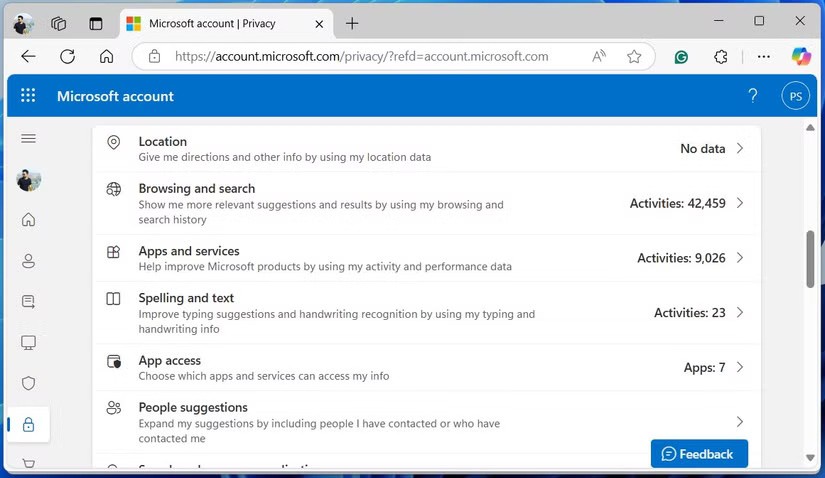The height and width of the screenshot is (478, 825).
Task: Expand the Location row chevron
Action: [x=740, y=148]
